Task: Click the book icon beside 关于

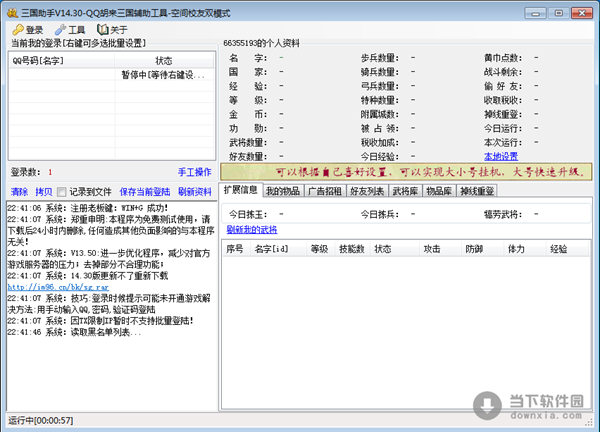Action: point(102,29)
